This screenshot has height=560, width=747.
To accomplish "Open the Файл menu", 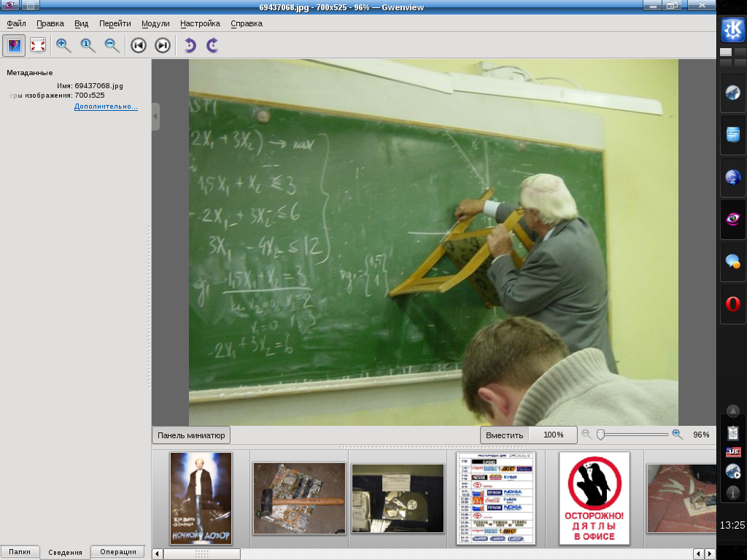I will pyautogui.click(x=16, y=23).
